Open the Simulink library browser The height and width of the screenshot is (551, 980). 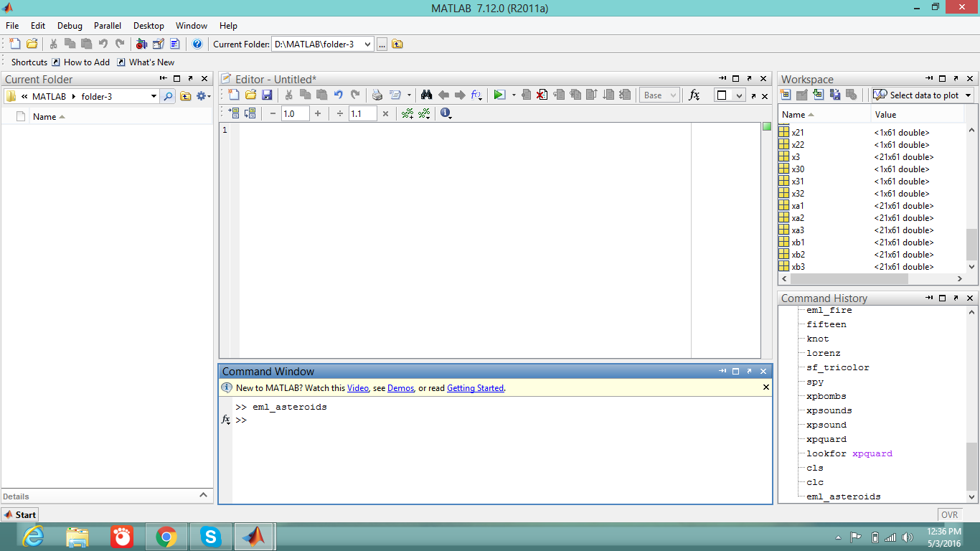(142, 44)
